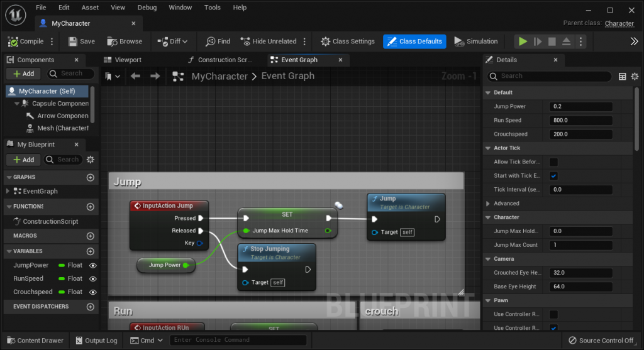Close the Event Graph tab
Viewport: 644px width, 350px height.
coord(340,60)
